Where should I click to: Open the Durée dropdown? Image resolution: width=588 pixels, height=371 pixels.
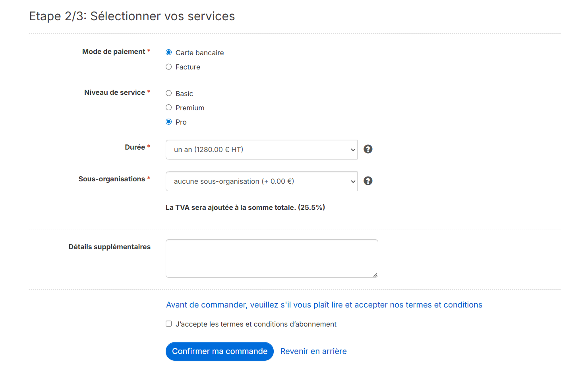[261, 150]
